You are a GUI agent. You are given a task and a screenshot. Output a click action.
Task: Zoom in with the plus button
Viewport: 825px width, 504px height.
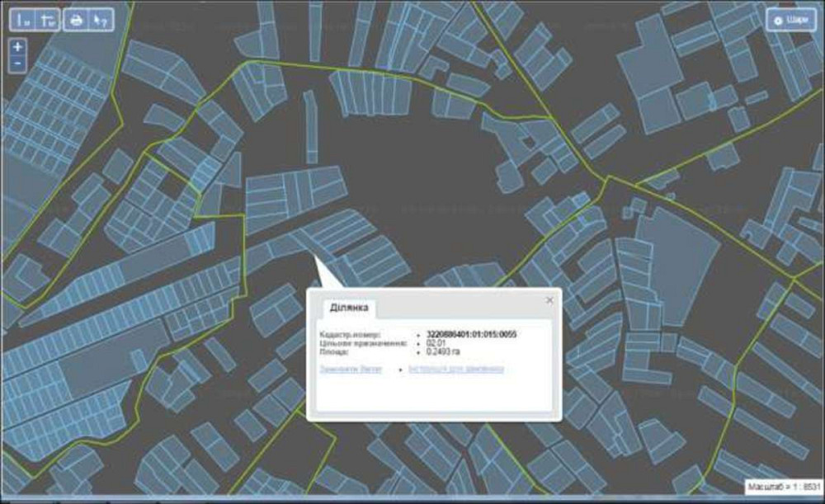click(18, 47)
